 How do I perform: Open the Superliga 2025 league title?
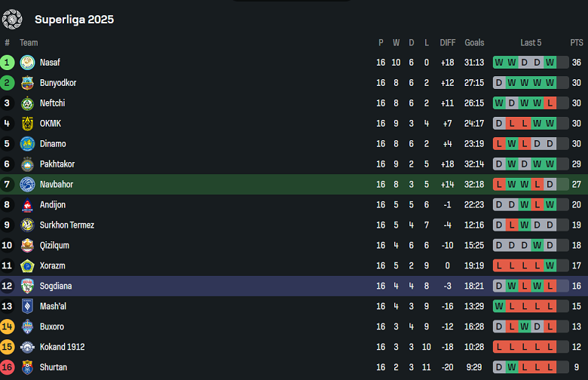coord(74,20)
